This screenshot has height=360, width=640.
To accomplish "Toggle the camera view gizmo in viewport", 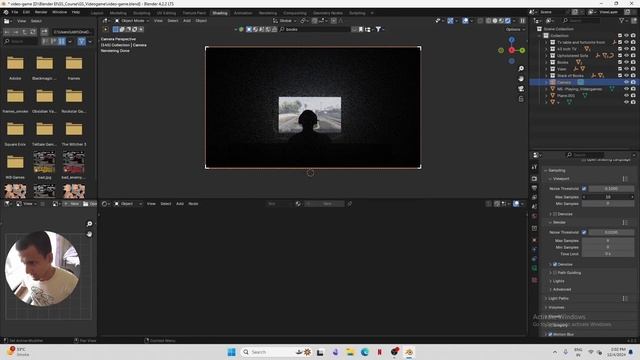I will 521,89.
